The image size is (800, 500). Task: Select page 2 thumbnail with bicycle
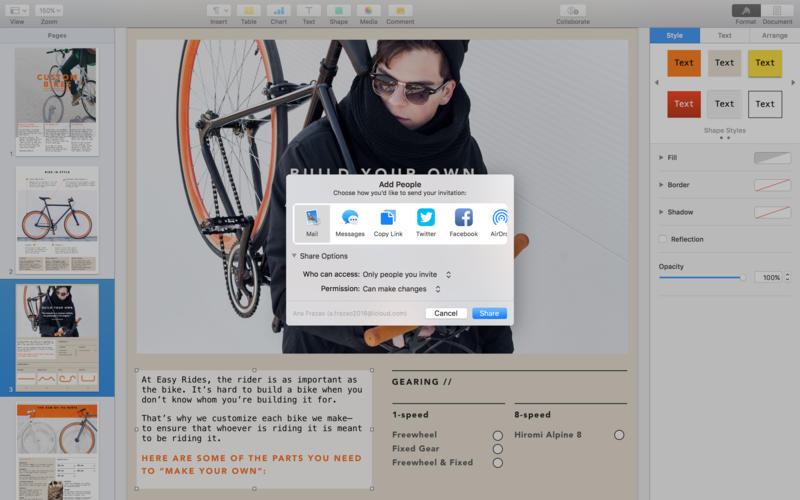pyautogui.click(x=57, y=220)
